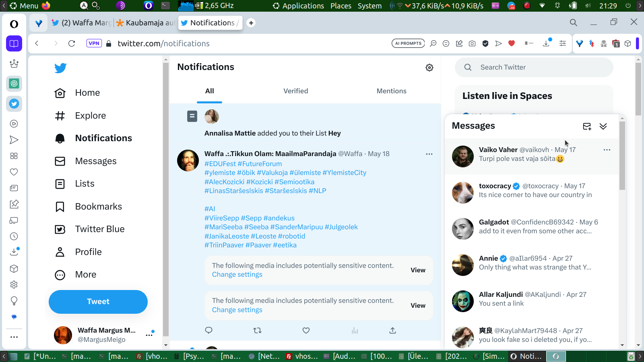The image size is (644, 362).
Task: Switch to the Verified tab
Action: 296,91
